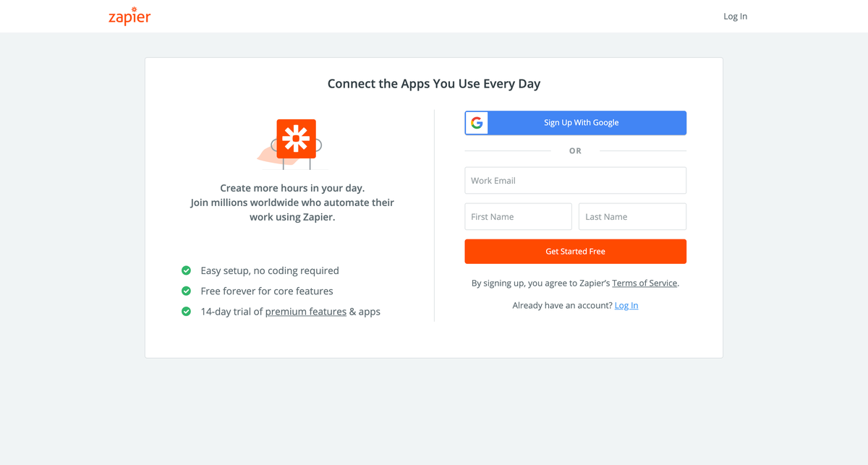Click the green checkmark beside Free forever

click(186, 291)
